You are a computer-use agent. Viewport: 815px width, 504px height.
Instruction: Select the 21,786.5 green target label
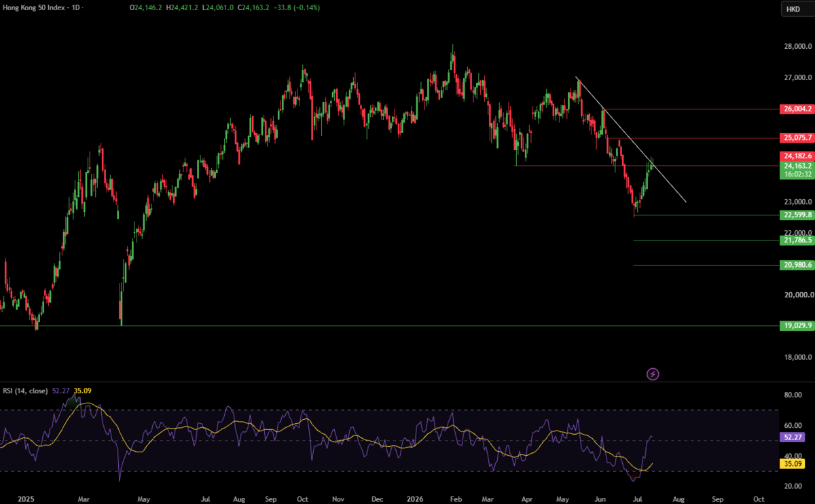click(797, 240)
